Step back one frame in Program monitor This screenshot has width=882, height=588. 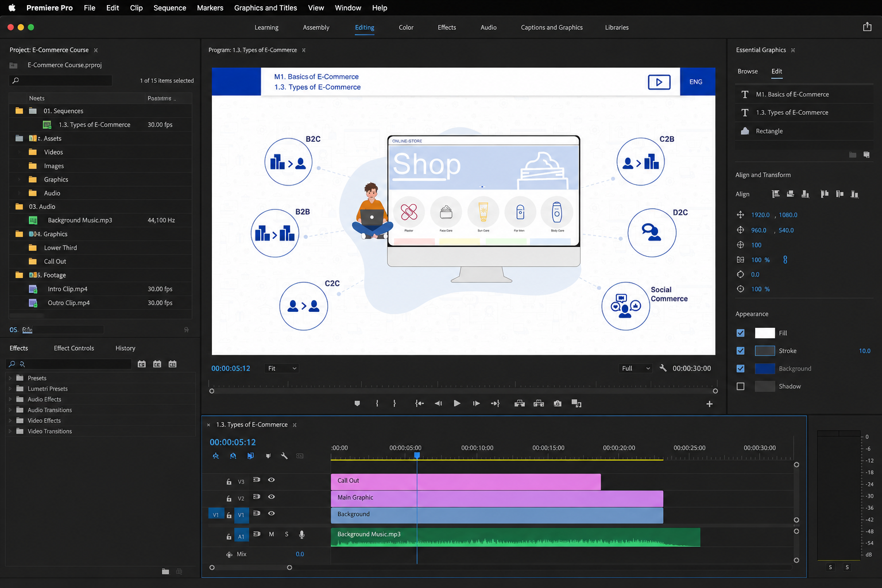click(x=439, y=404)
